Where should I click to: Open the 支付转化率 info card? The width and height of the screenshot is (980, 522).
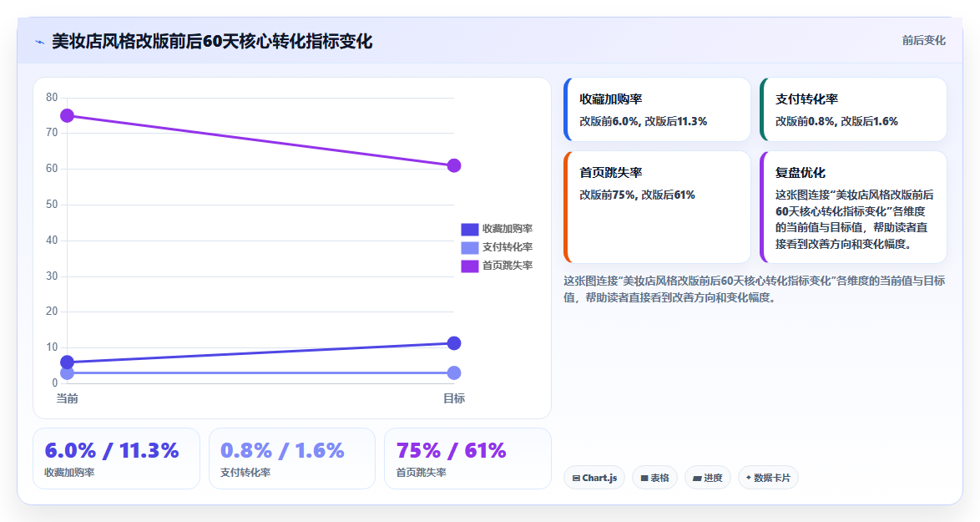pos(853,109)
